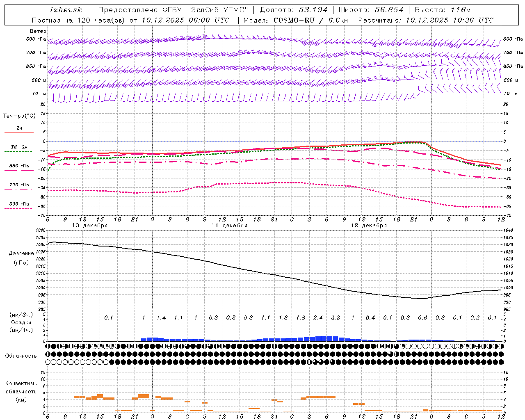Click the precipitation value 1.8

(x=300, y=317)
